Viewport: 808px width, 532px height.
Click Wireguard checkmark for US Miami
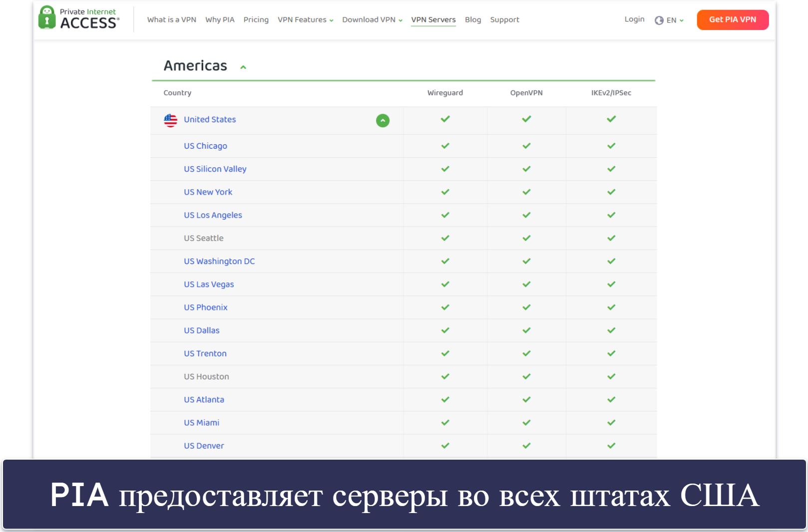click(445, 422)
